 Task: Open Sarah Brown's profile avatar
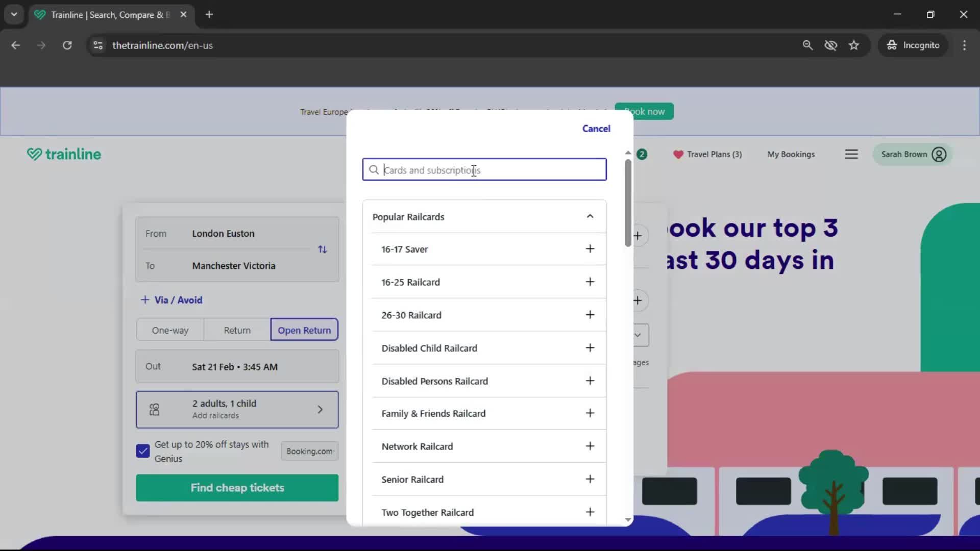pyautogui.click(x=939, y=154)
